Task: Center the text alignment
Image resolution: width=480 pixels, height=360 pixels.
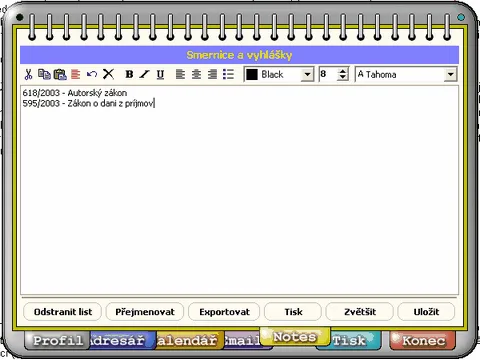Action: pyautogui.click(x=196, y=74)
